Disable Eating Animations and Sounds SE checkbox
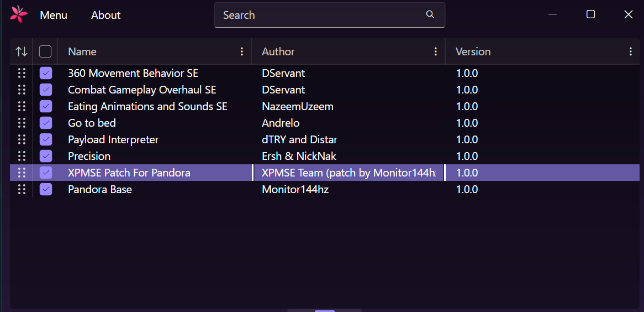This screenshot has height=312, width=644. pos(46,106)
